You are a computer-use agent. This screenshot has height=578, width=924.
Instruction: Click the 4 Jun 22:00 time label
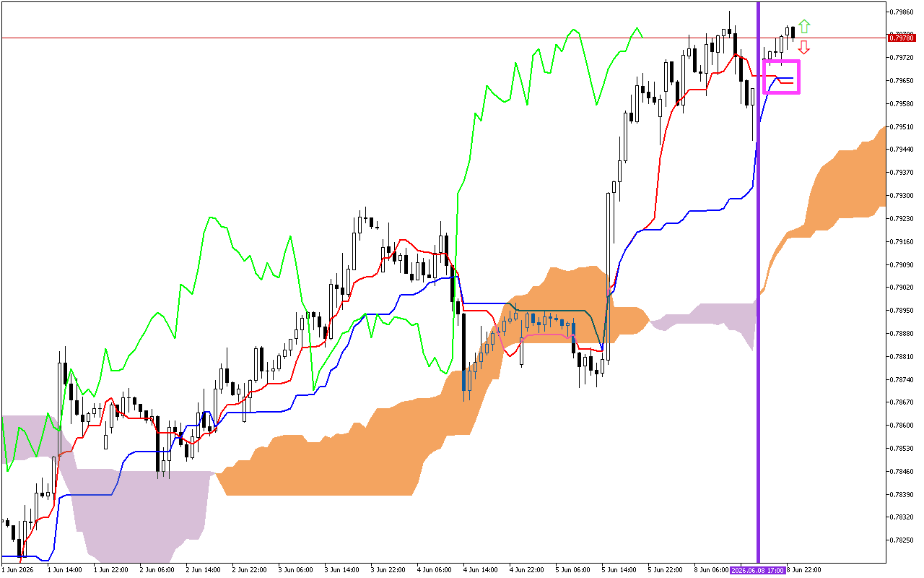tap(526, 570)
